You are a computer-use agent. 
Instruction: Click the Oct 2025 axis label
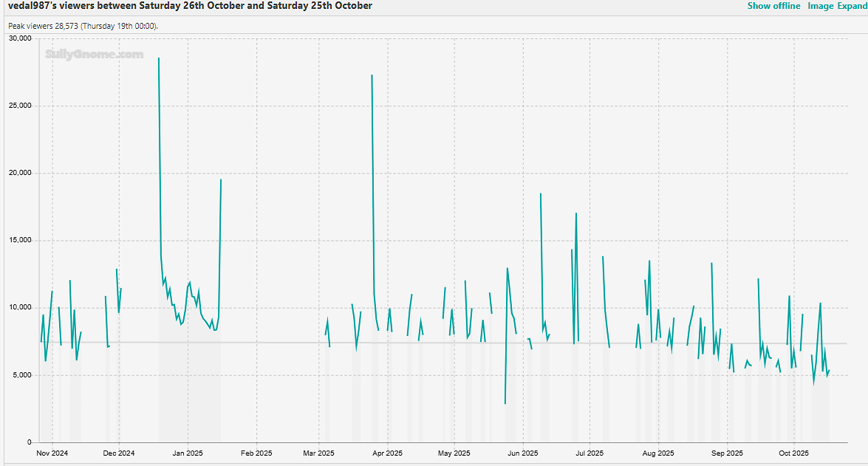[x=794, y=453]
